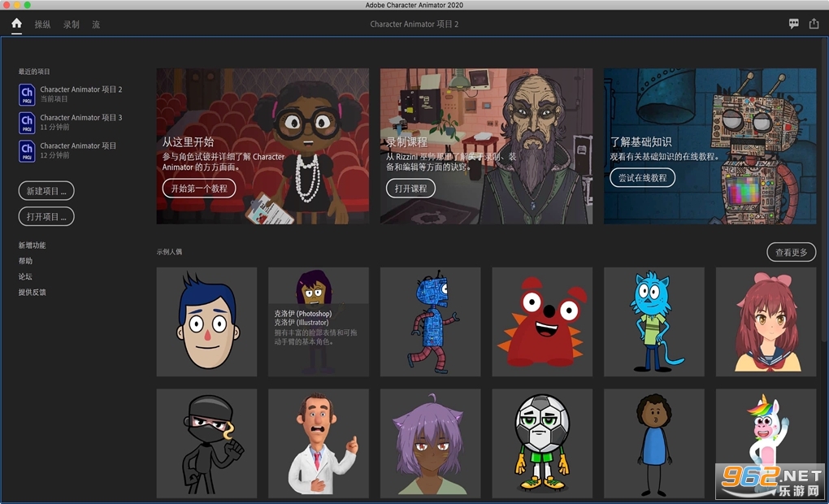
Task: Open the 新增功能 link
Action: point(33,245)
